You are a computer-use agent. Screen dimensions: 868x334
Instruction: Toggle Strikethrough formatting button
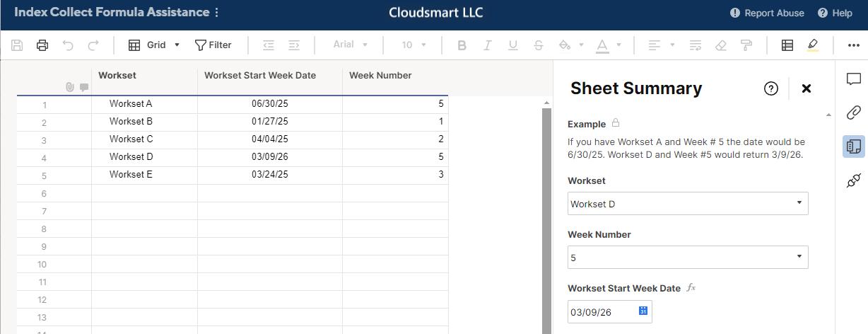pyautogui.click(x=538, y=45)
